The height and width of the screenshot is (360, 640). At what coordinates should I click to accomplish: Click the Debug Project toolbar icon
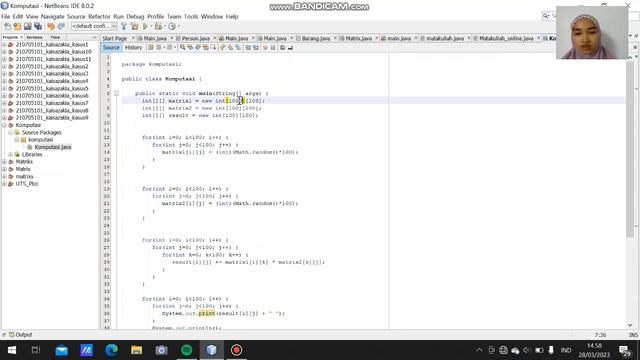158,27
